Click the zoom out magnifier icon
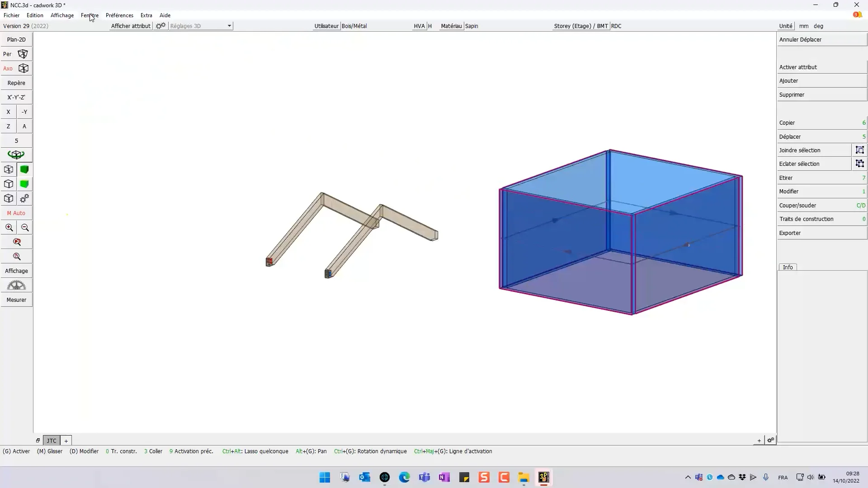The height and width of the screenshot is (488, 868). tap(25, 227)
